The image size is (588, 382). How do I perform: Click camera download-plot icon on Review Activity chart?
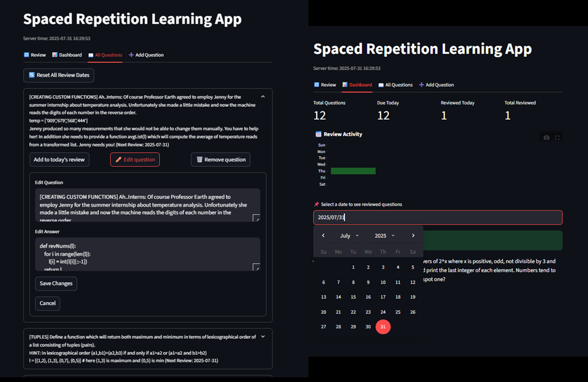(x=547, y=138)
